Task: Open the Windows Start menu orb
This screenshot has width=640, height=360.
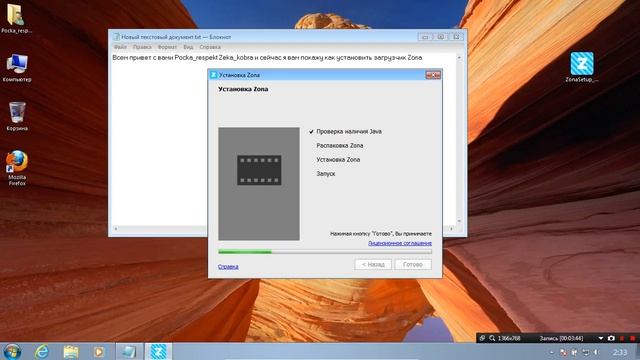Action: tap(12, 351)
